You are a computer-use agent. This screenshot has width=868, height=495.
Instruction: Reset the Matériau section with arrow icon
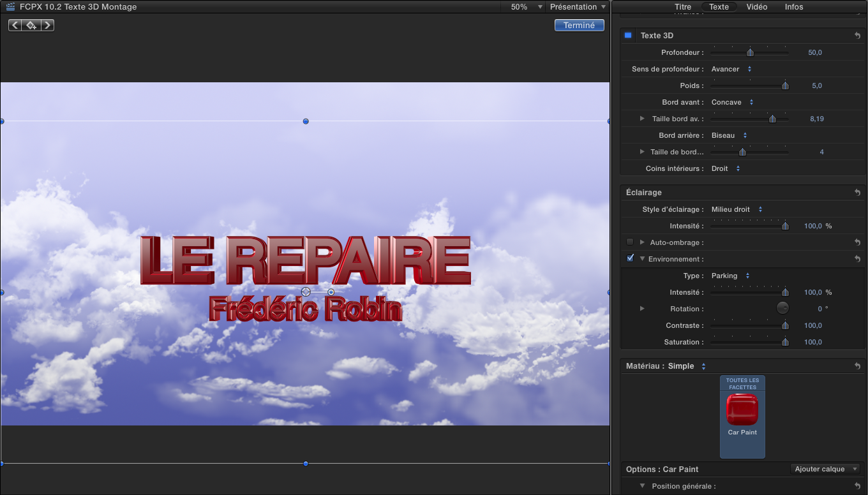coord(857,366)
